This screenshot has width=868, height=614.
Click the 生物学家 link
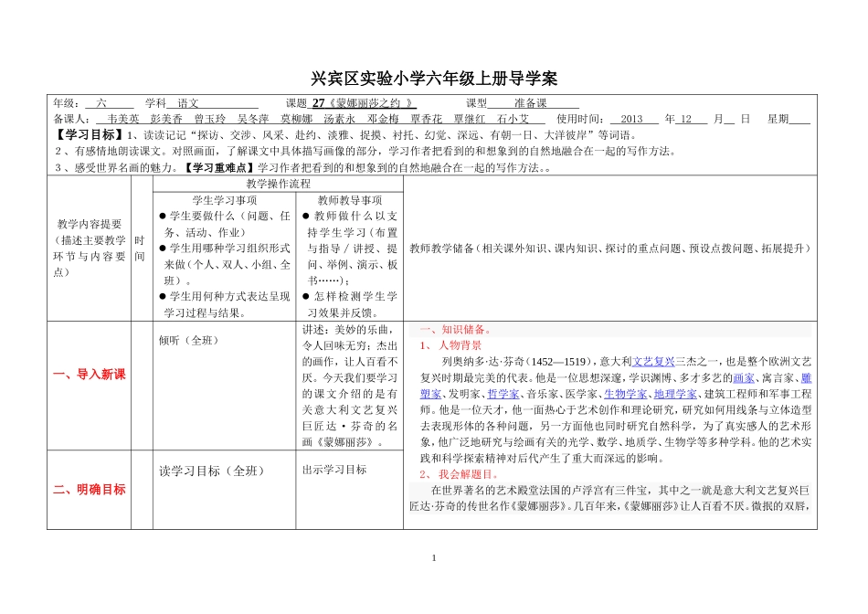tap(626, 394)
